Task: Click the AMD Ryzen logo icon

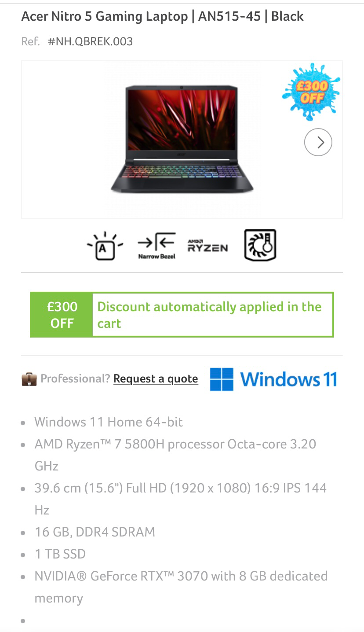Action: (207, 246)
